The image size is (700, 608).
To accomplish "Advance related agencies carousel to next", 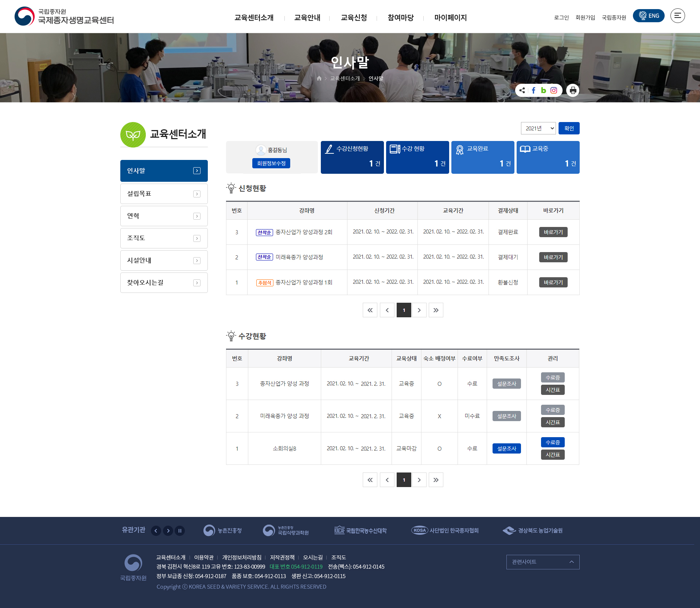I will [x=168, y=531].
